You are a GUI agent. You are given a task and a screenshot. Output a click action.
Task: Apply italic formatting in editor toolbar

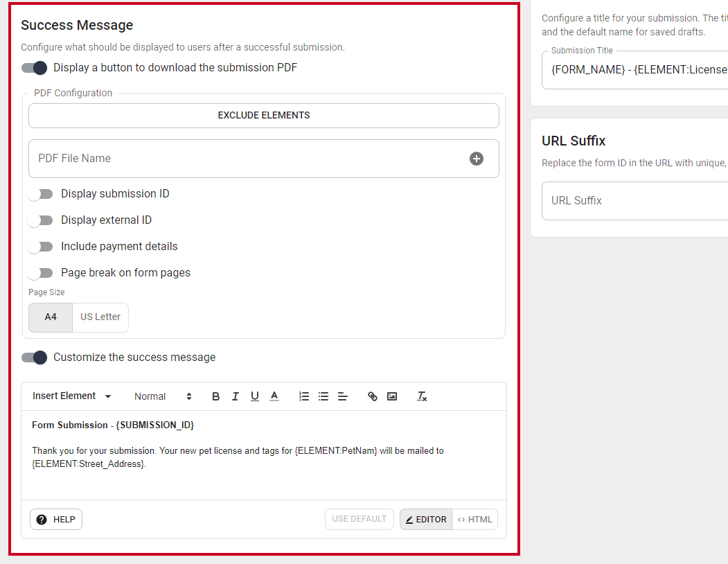(235, 396)
